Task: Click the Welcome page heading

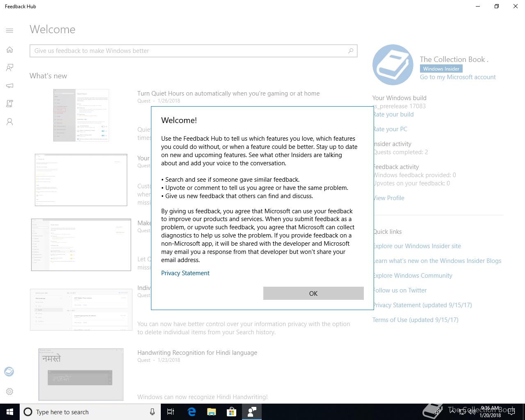Action: 52,30
